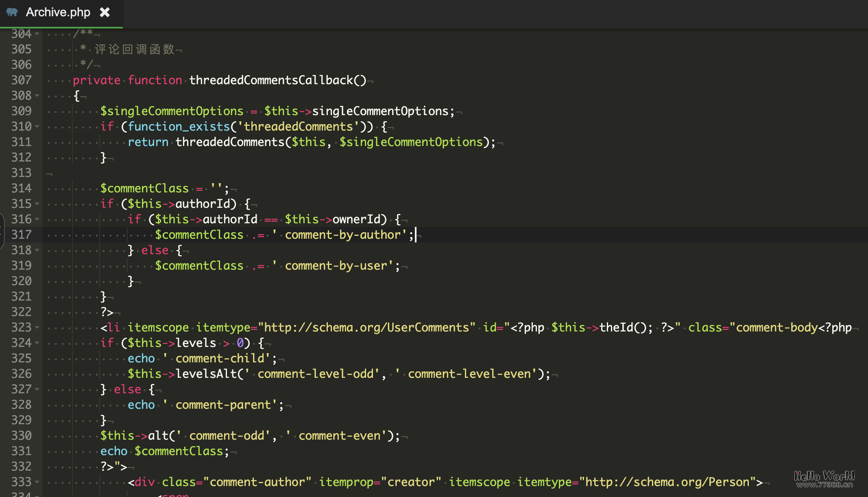Click line number 313 in the gutter
868x497 pixels.
pyautogui.click(x=21, y=173)
